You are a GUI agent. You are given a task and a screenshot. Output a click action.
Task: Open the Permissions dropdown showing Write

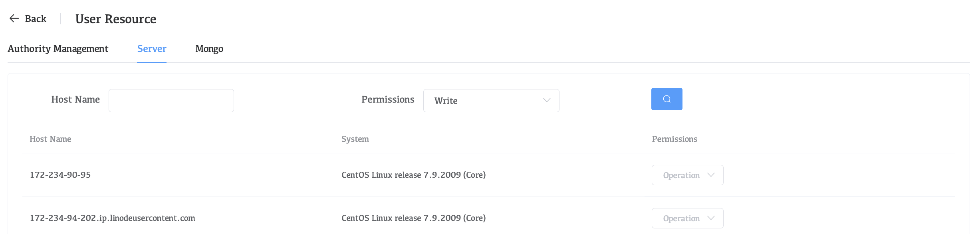[x=491, y=101]
